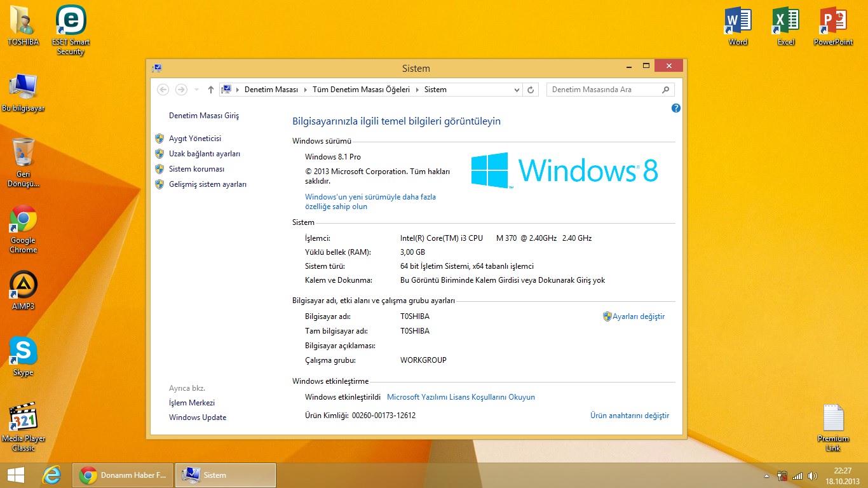Click the forward navigation arrow
This screenshot has height=488, width=868.
click(x=181, y=90)
